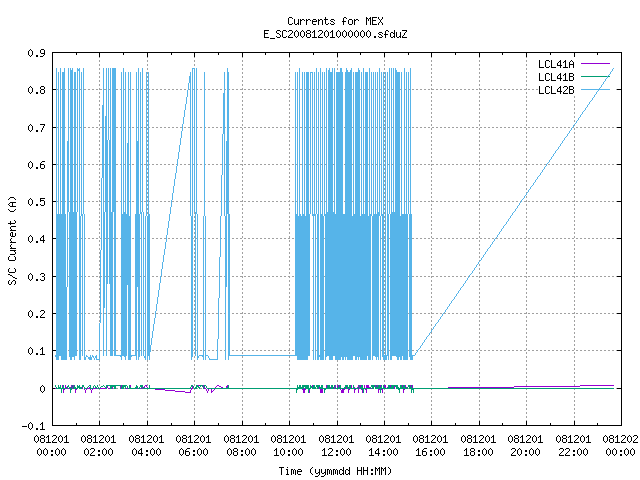Click the x-axis tick label 081201 14:00
This screenshot has height=480, width=640.
(383, 446)
